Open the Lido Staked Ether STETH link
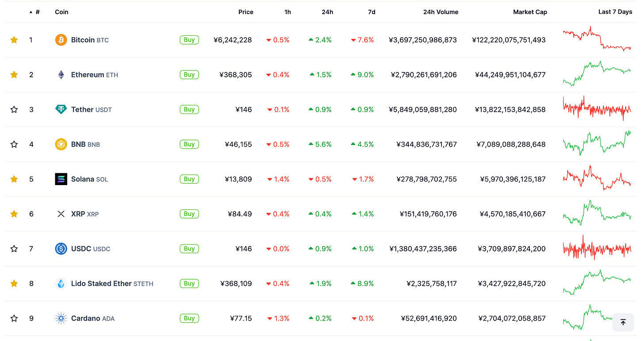The height and width of the screenshot is (341, 644). (x=112, y=284)
